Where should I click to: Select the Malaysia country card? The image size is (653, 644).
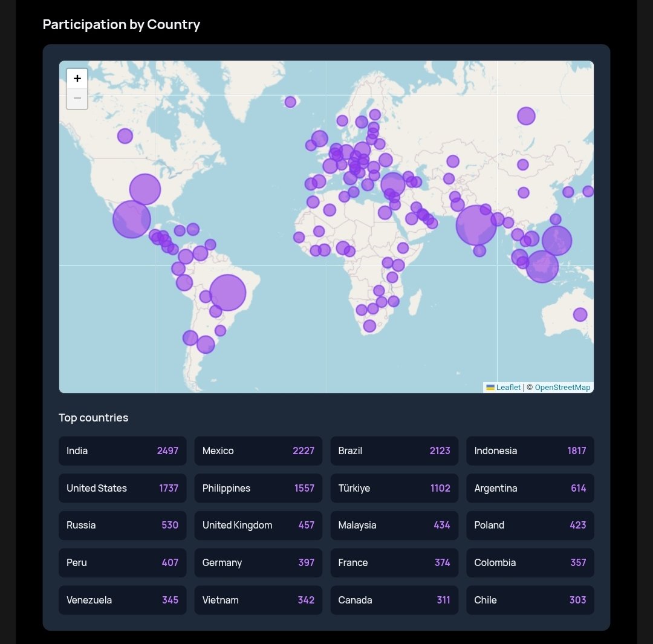point(394,525)
